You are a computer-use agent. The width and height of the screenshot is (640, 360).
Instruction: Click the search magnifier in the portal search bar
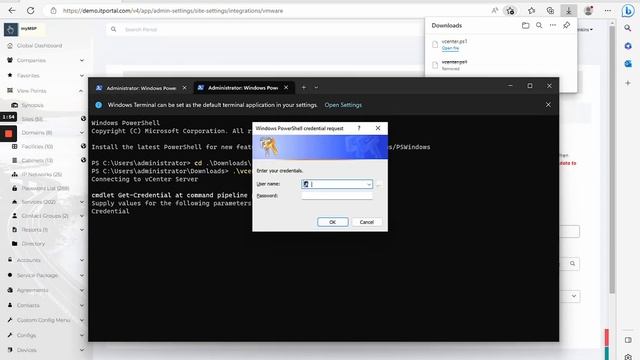pos(113,29)
